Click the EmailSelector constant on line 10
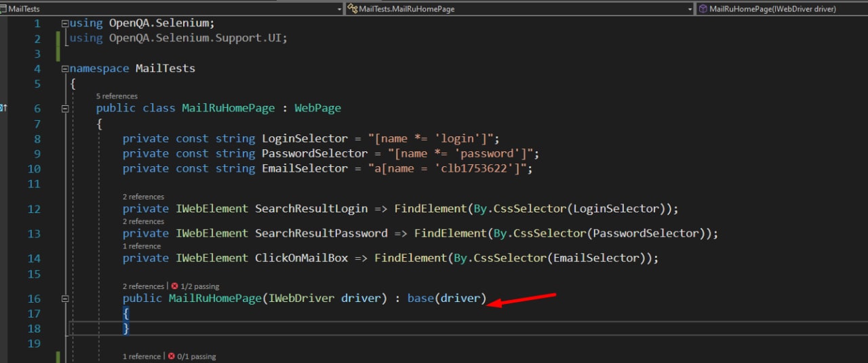The height and width of the screenshot is (363, 868). 305,168
